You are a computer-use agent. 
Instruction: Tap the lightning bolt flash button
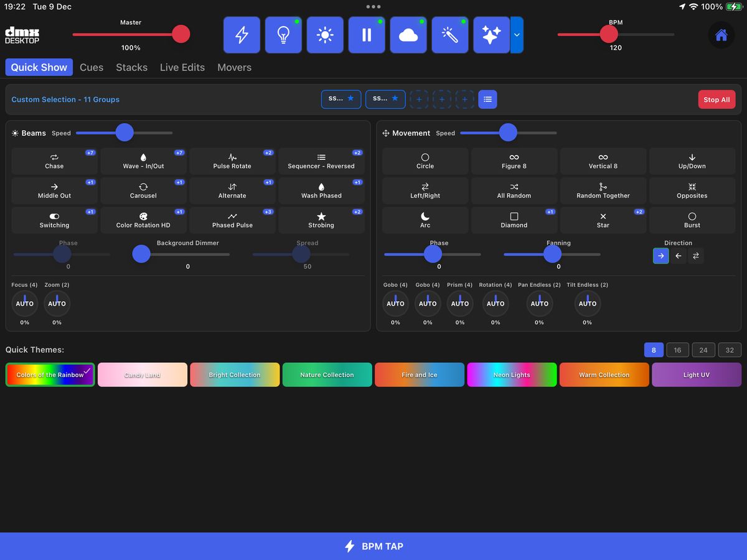pyautogui.click(x=242, y=35)
